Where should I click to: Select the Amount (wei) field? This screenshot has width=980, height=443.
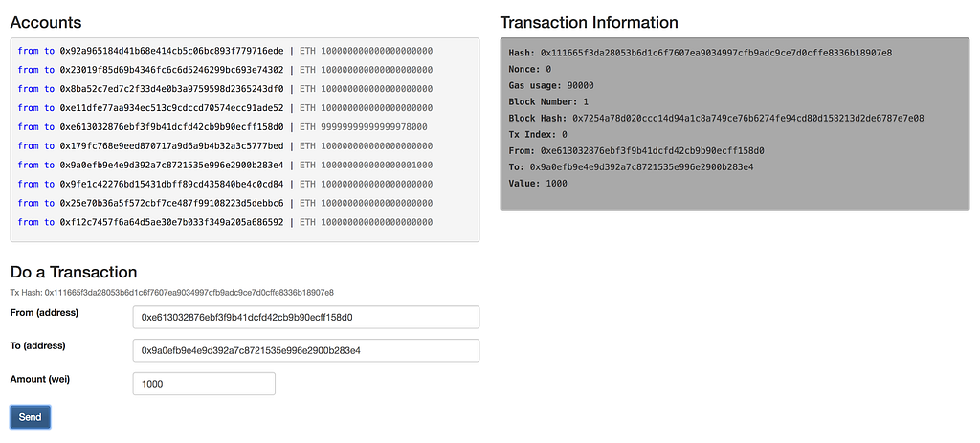pyautogui.click(x=204, y=384)
